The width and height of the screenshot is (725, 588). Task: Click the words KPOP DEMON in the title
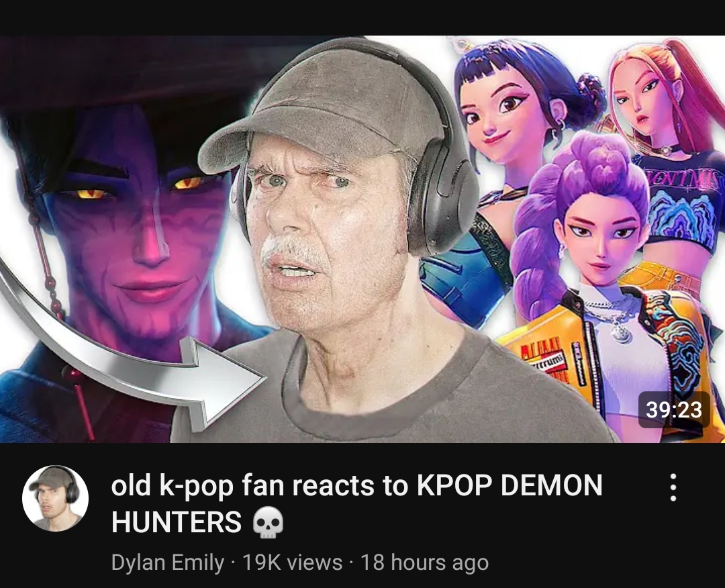point(510,486)
